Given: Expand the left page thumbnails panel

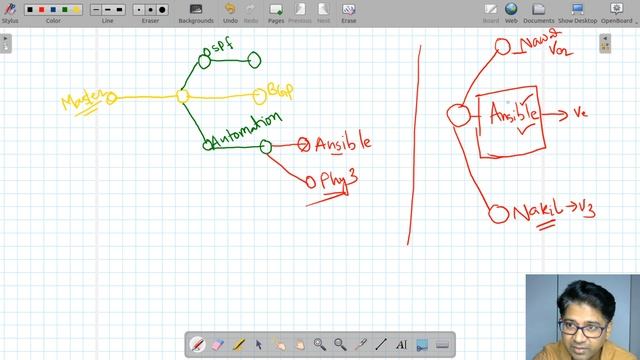Looking at the screenshot, I should [x=6, y=43].
